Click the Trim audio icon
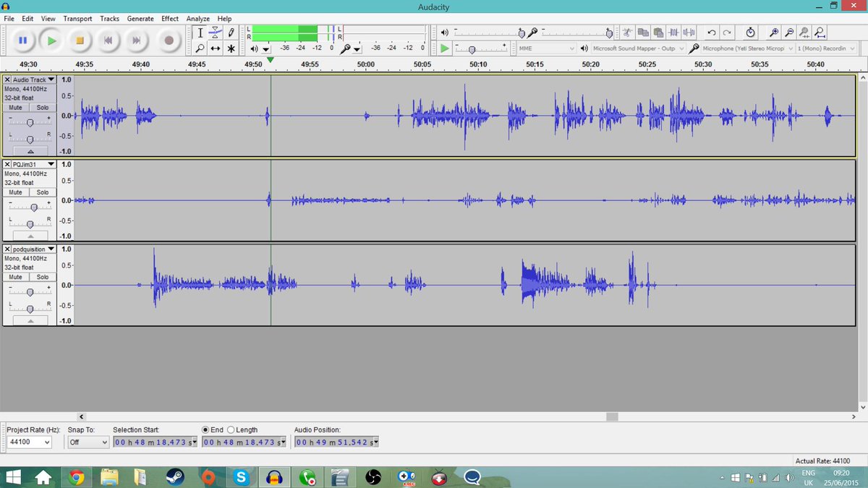 pos(675,33)
